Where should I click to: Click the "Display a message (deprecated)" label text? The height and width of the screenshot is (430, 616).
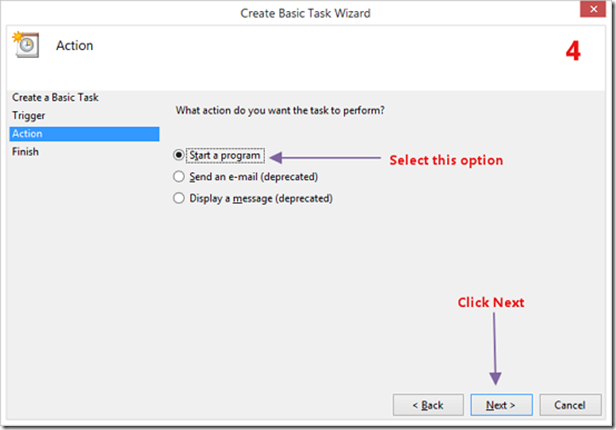point(260,199)
